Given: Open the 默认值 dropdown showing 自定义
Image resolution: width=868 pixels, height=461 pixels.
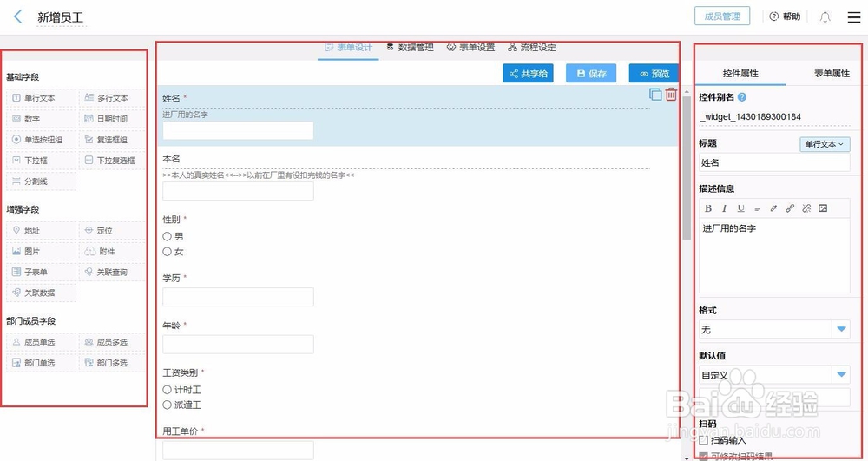Looking at the screenshot, I should [774, 375].
